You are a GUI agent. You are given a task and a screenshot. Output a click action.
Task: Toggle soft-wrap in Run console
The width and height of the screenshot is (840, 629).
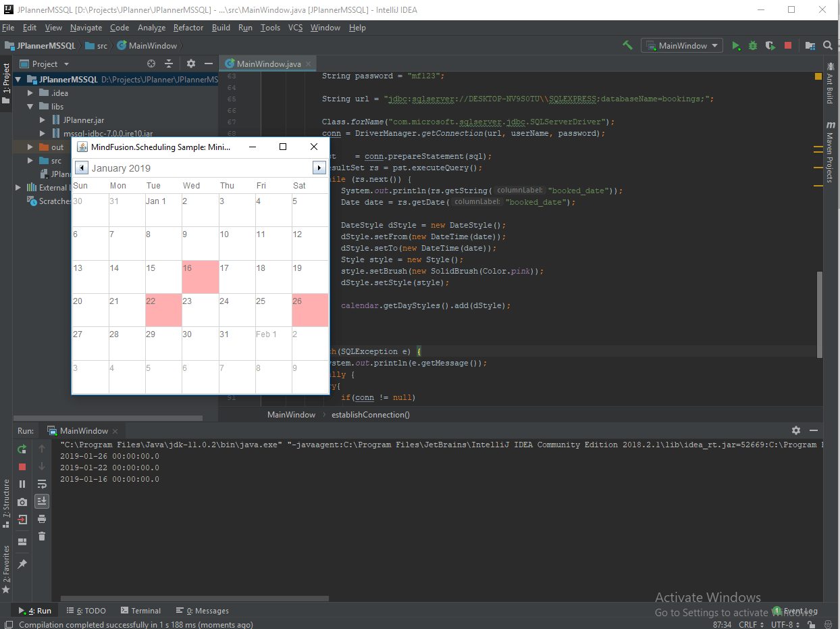tap(42, 484)
